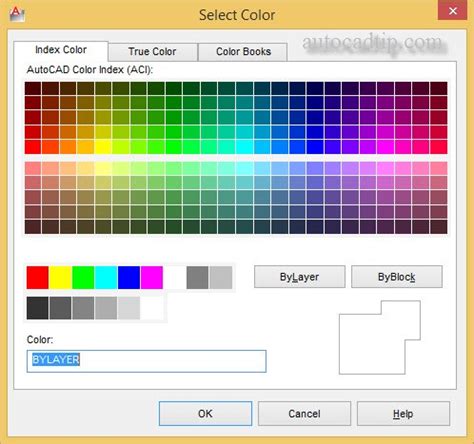Pick the cyan standard color swatch

(106, 277)
